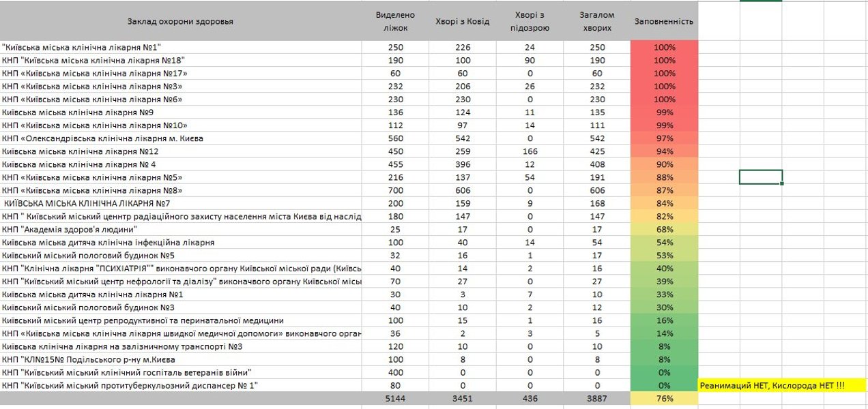
Task: Select the empty outlined cell right of the table
Action: (x=760, y=177)
